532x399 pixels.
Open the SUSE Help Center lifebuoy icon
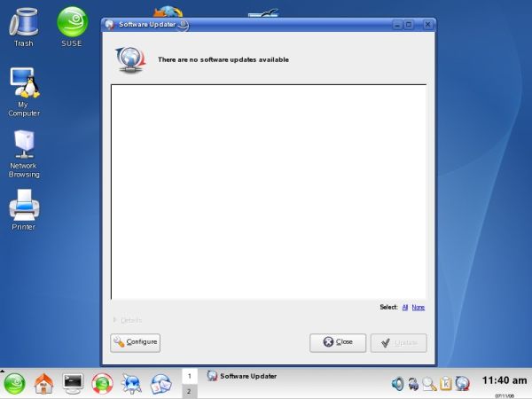tap(102, 384)
